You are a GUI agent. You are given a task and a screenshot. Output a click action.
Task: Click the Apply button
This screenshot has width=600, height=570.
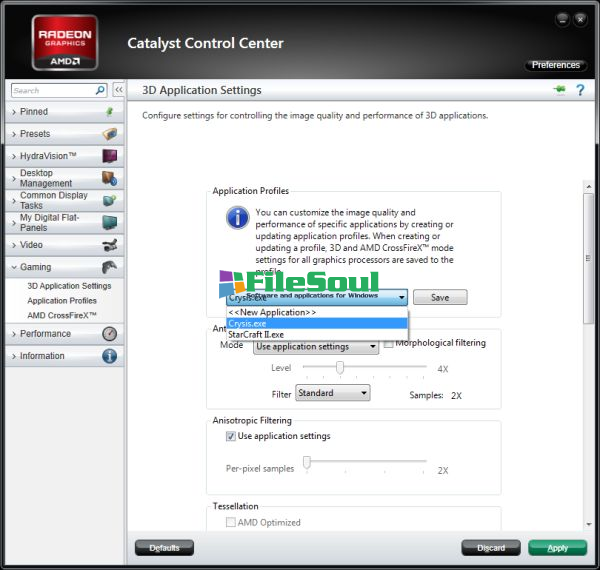(557, 548)
